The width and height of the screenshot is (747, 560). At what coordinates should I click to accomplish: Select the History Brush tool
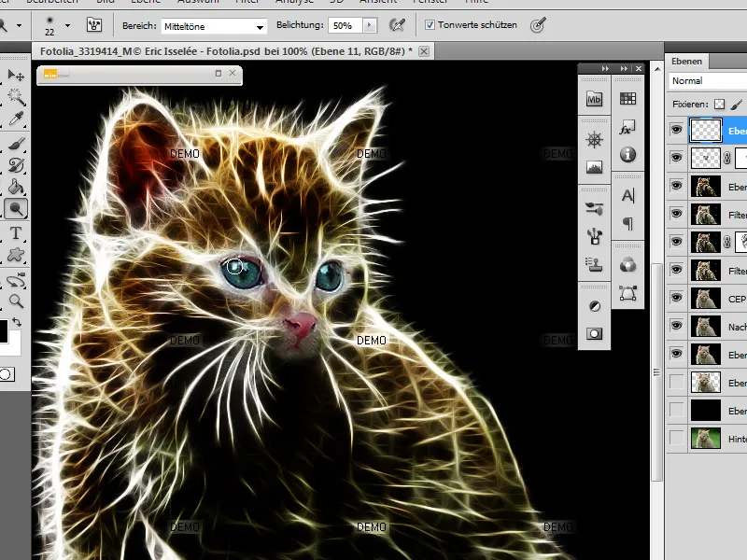(16, 165)
